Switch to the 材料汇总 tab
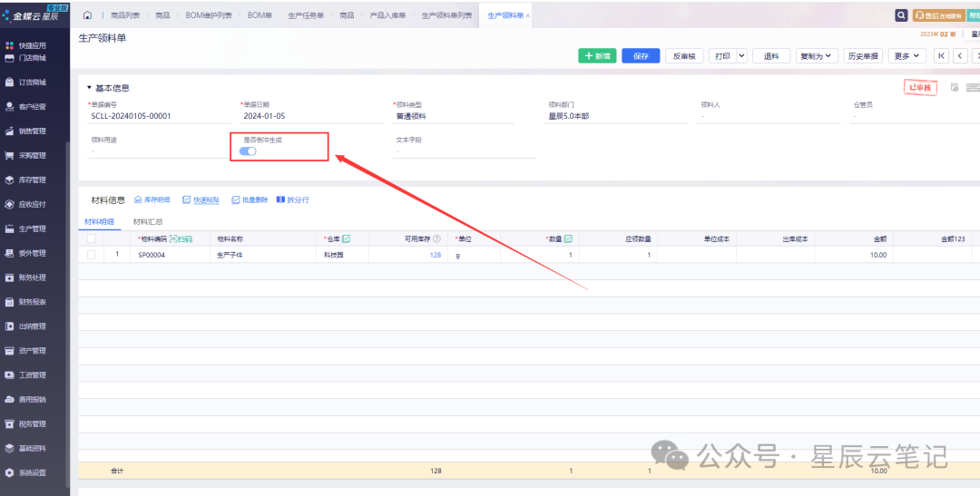The height and width of the screenshot is (496, 980). pyautogui.click(x=148, y=220)
